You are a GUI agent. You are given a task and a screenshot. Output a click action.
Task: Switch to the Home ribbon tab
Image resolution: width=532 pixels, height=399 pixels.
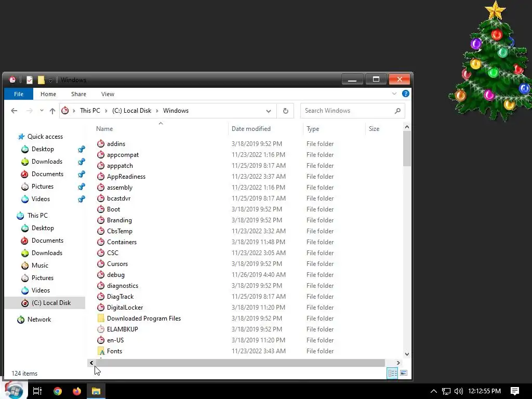coord(48,94)
